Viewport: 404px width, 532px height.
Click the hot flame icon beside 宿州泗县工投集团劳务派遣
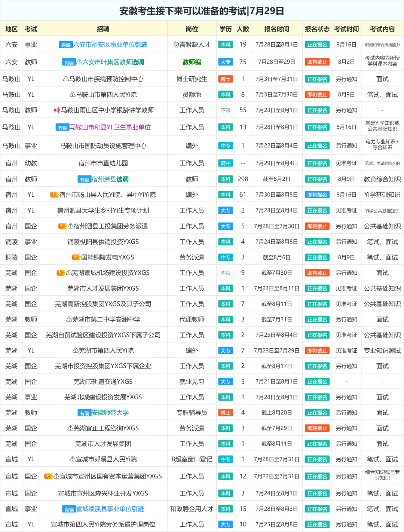62,226
